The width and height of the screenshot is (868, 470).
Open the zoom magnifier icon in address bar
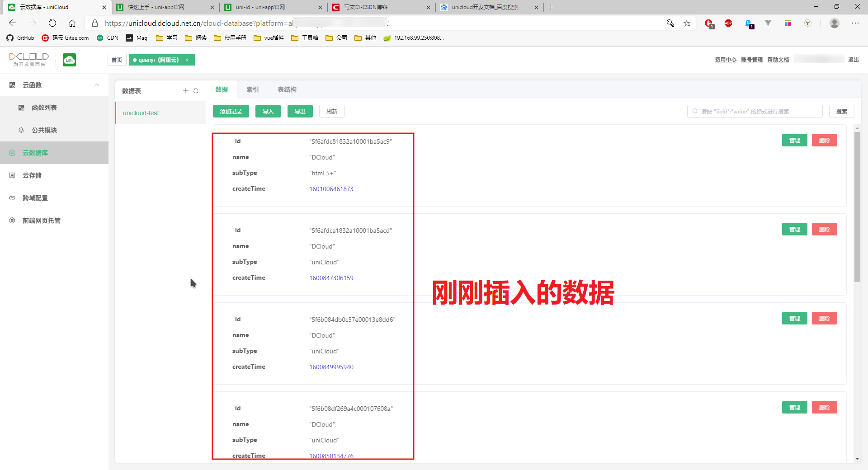670,23
